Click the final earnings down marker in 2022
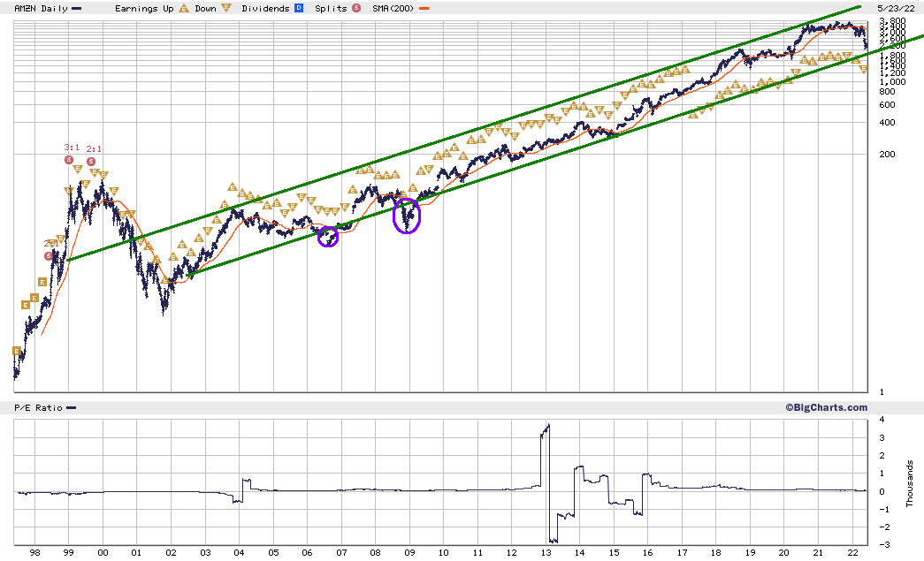This screenshot has width=924, height=561. (x=864, y=70)
